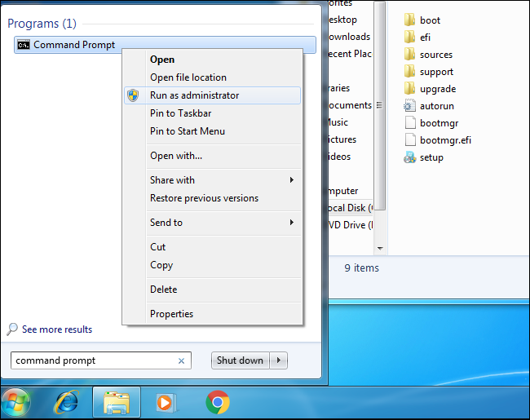530x420 pixels.
Task: Select the boot folder icon in Explorer
Action: tap(409, 20)
